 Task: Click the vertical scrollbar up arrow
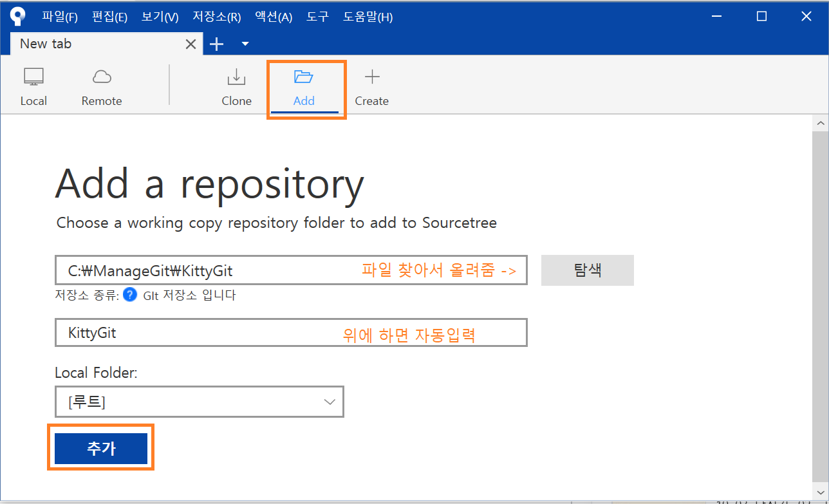click(820, 122)
